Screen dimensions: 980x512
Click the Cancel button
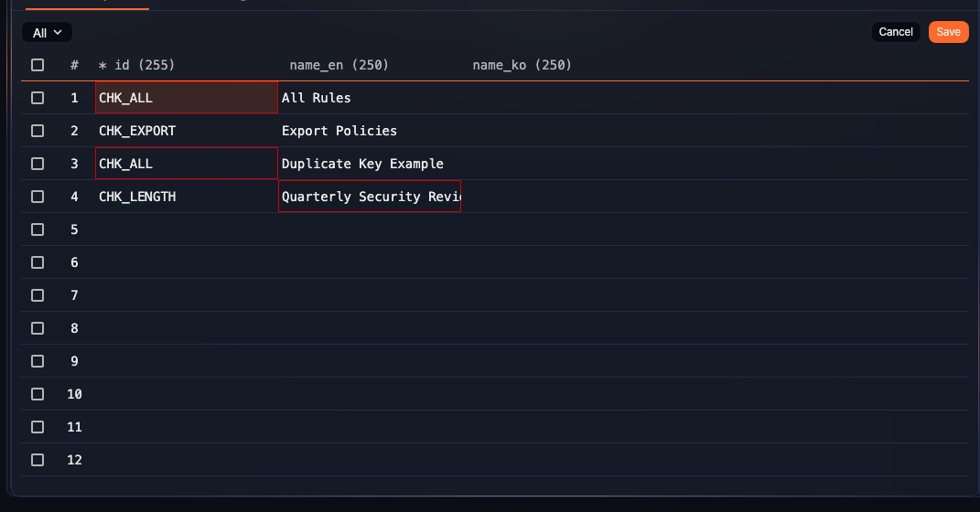coord(896,32)
